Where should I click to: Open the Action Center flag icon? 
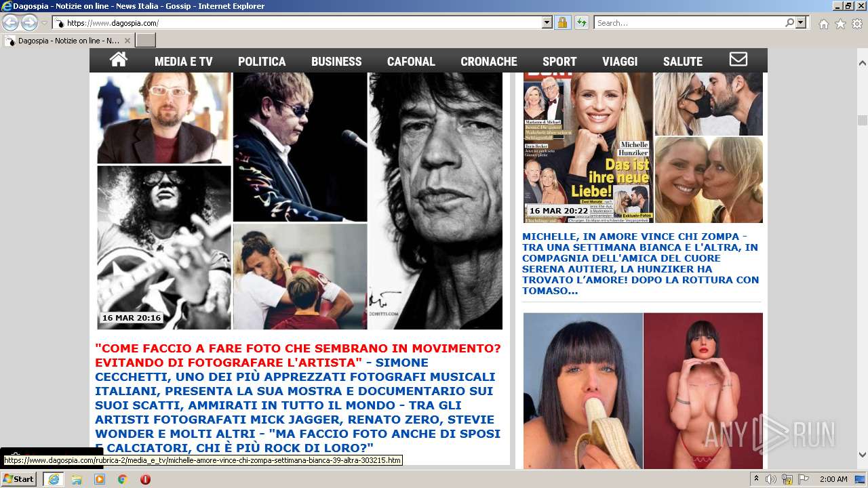pyautogui.click(x=804, y=479)
